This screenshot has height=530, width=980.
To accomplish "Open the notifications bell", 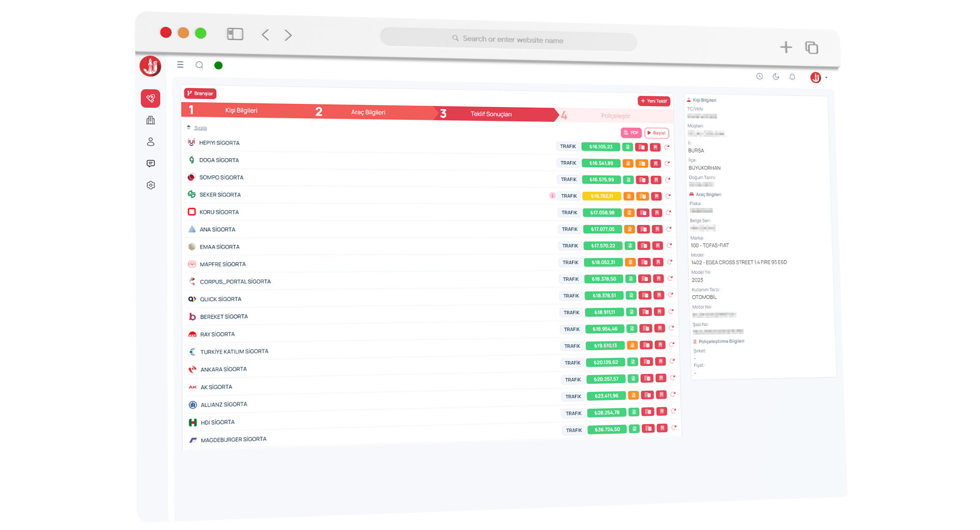I will tap(792, 77).
